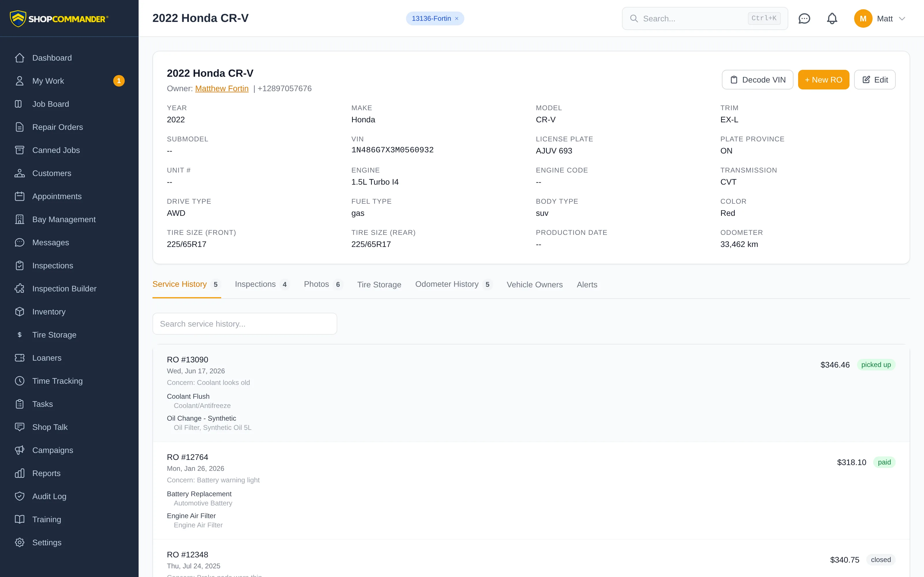
Task: Expand the Matt user menu
Action: click(880, 18)
